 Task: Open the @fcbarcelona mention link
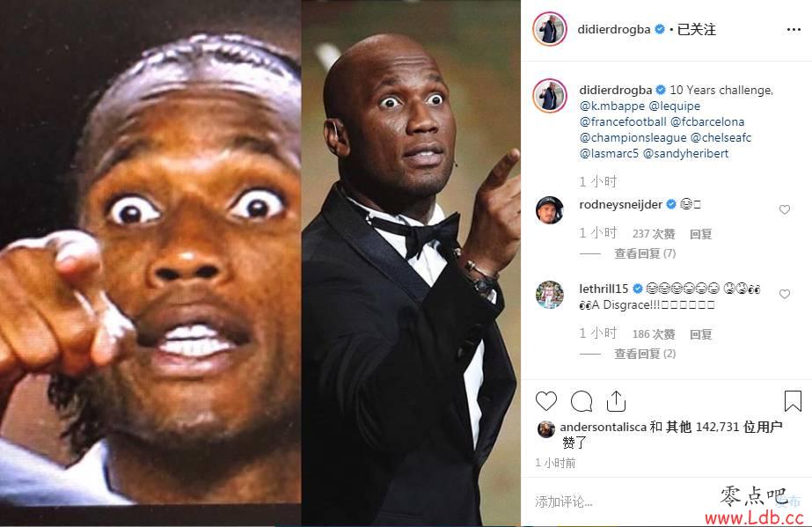[707, 121]
